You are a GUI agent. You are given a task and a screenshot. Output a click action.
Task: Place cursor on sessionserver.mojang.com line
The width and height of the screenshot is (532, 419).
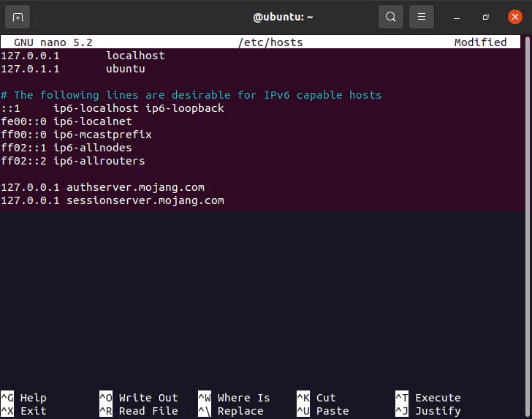(145, 200)
